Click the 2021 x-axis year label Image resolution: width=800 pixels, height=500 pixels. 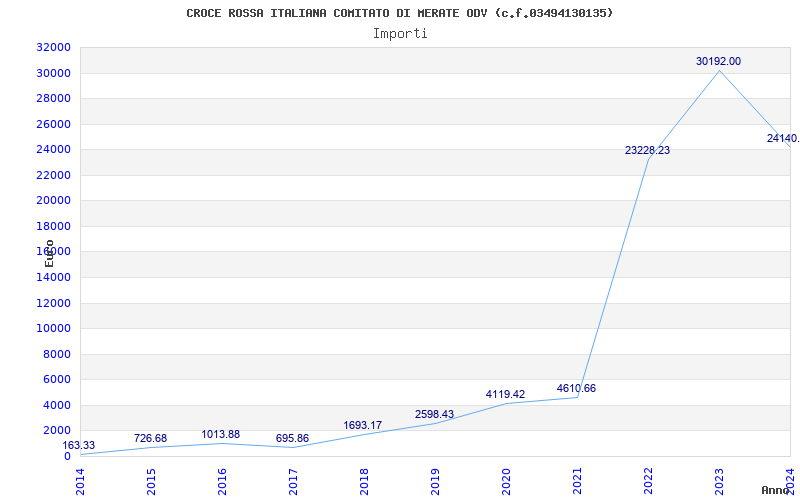(x=577, y=482)
